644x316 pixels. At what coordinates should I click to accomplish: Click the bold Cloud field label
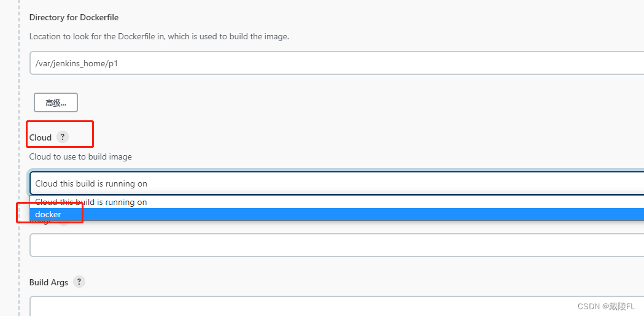pos(41,137)
